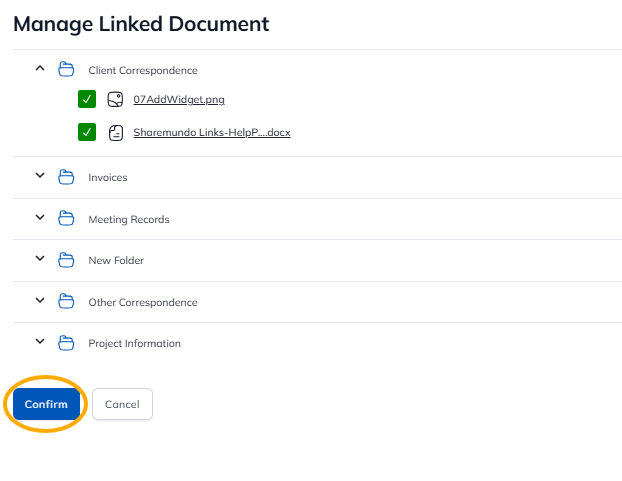Viewport: 622px width, 481px height.
Task: Expand the Invoices folder chevron
Action: click(40, 176)
